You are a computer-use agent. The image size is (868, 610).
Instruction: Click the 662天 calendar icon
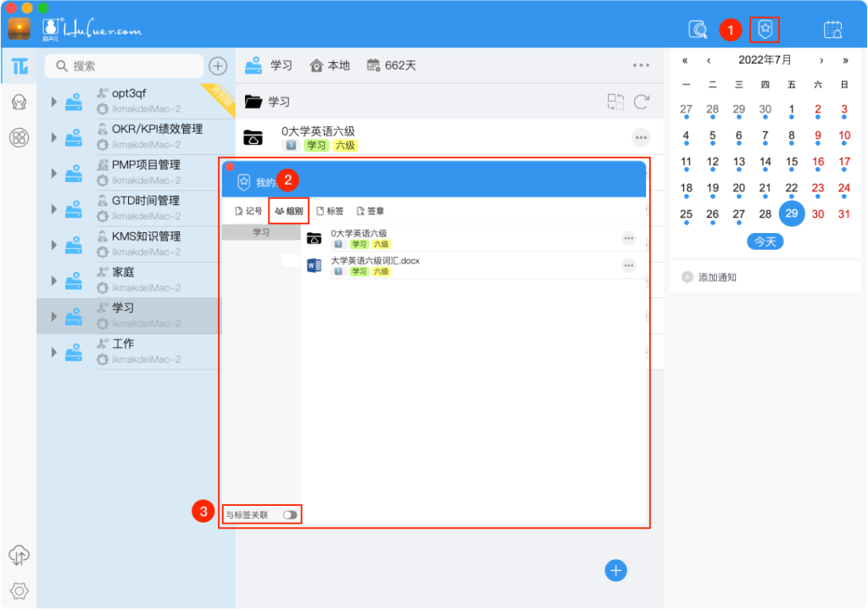coord(374,65)
